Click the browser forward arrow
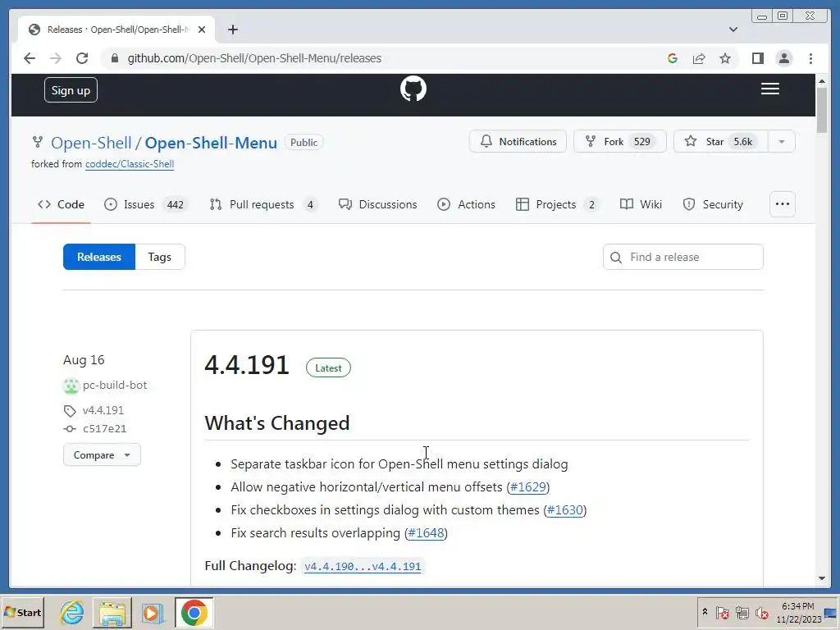This screenshot has height=630, width=840. point(56,58)
